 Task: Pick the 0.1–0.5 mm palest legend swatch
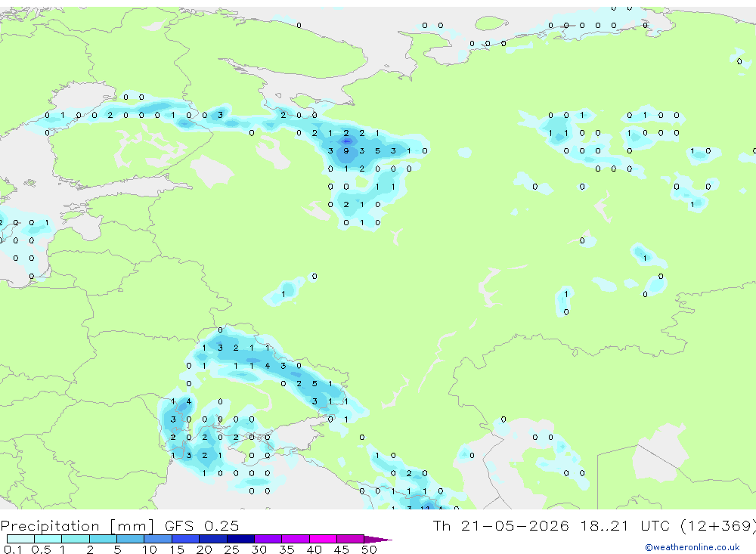(20, 539)
